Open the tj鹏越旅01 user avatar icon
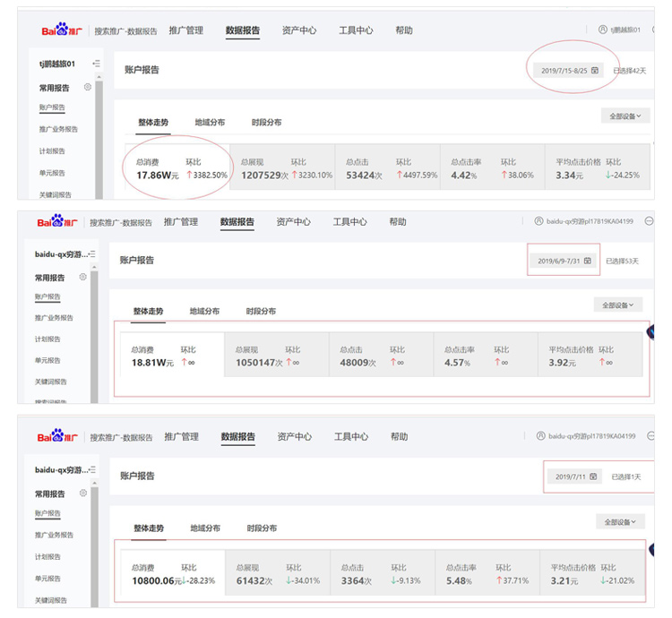 [603, 30]
